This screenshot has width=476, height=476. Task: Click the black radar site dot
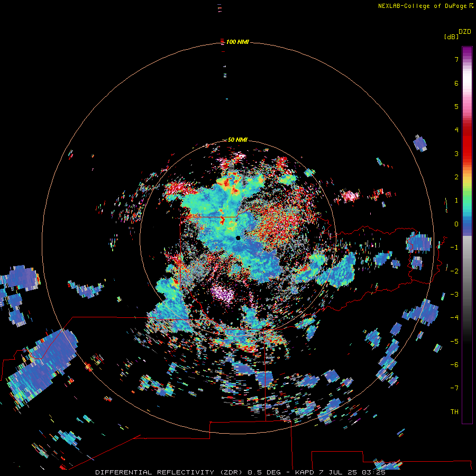coord(238,238)
